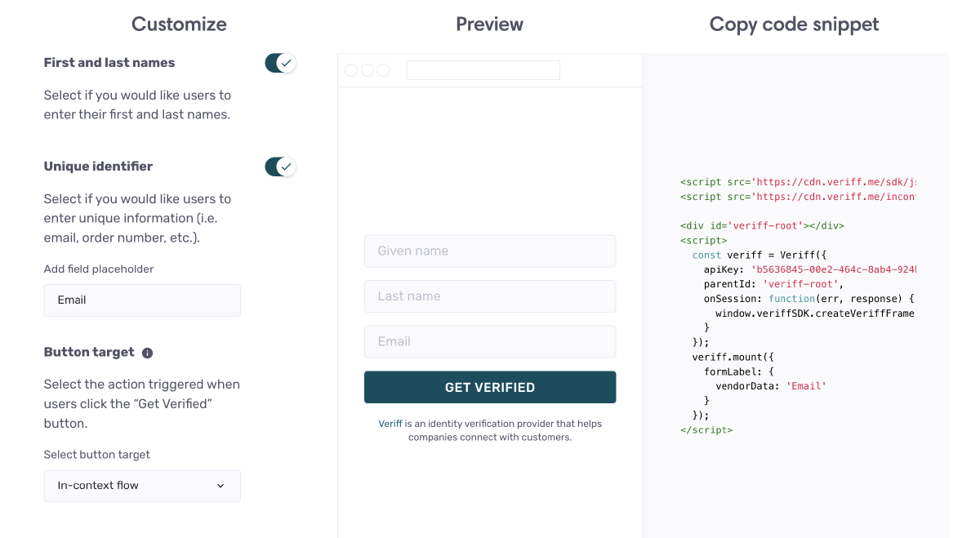
Task: Open the Veriff link below the button
Action: click(x=390, y=424)
